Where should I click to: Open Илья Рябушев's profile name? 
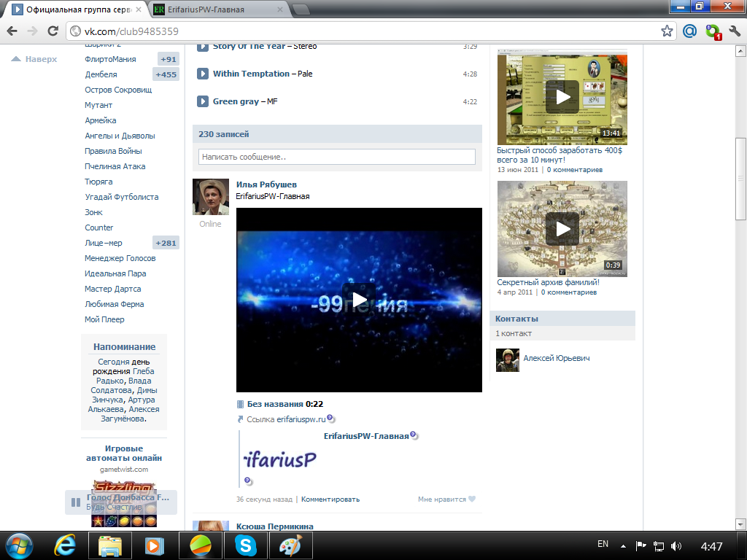[x=266, y=184]
